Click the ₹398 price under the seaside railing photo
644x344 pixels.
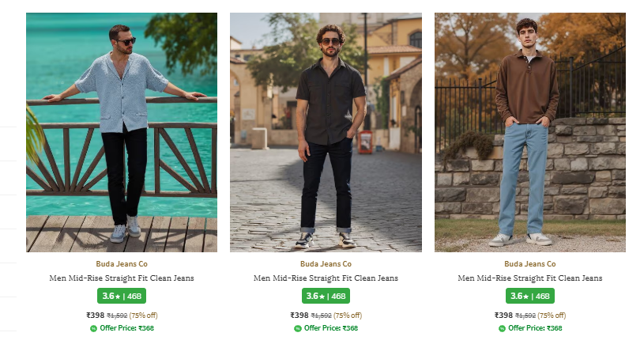pos(96,316)
